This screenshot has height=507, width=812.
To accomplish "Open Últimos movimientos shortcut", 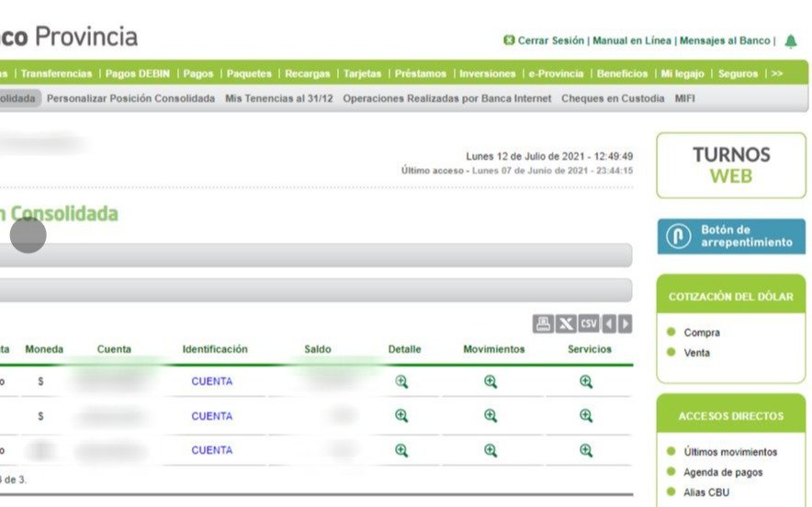I will (730, 452).
